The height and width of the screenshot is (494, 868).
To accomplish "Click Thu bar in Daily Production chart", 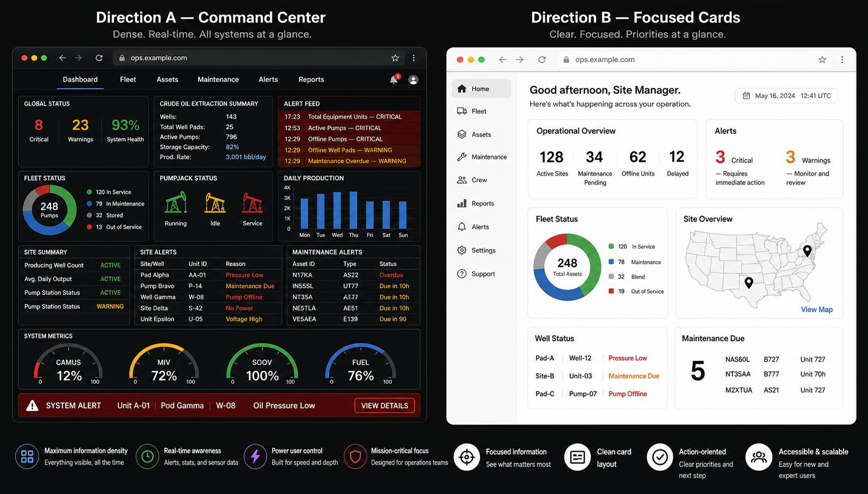I will click(x=354, y=211).
